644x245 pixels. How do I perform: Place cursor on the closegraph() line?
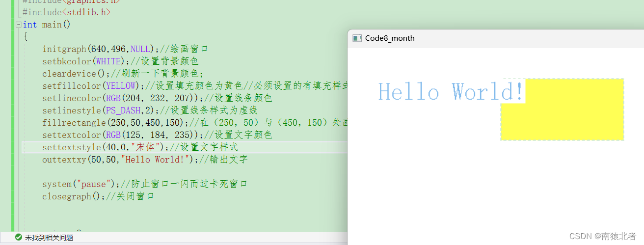[98, 196]
